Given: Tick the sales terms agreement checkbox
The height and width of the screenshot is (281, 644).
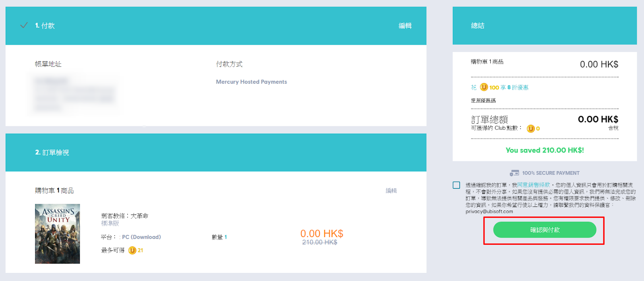Looking at the screenshot, I should click(456, 185).
